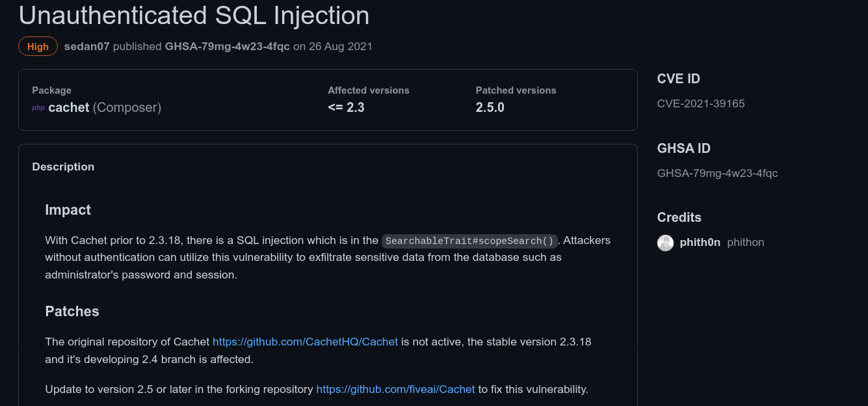The width and height of the screenshot is (868, 406).
Task: Click phith0n's avatar in Credits
Action: tap(665, 243)
